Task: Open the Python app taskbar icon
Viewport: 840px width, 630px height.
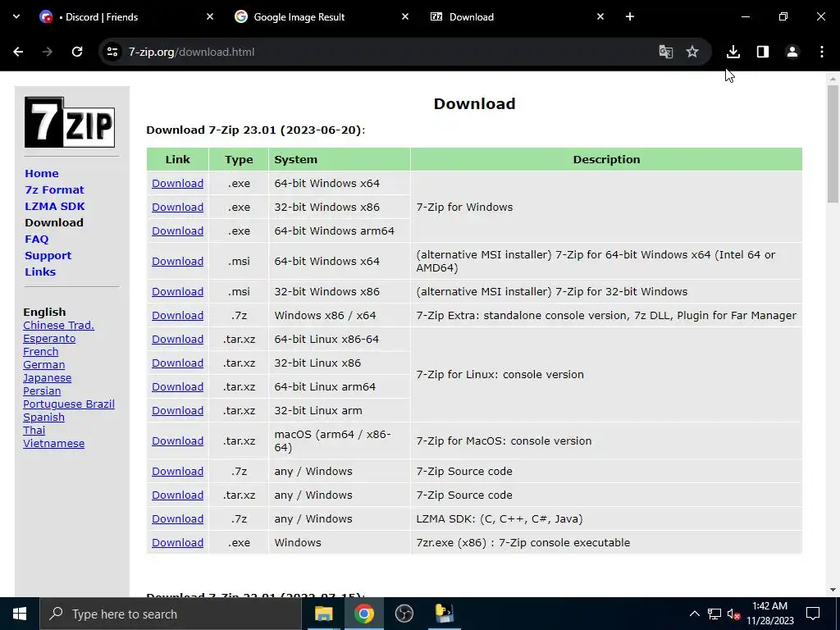Action: click(x=444, y=614)
